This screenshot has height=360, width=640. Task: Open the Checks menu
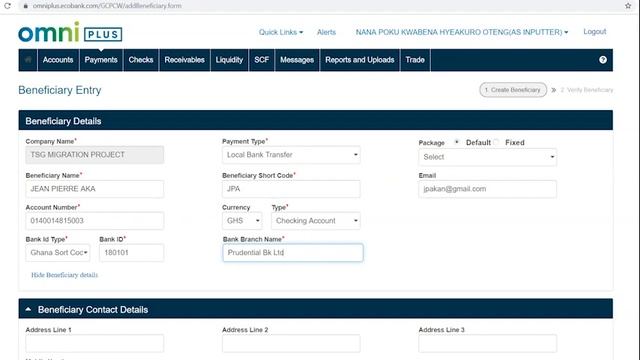coord(141,60)
